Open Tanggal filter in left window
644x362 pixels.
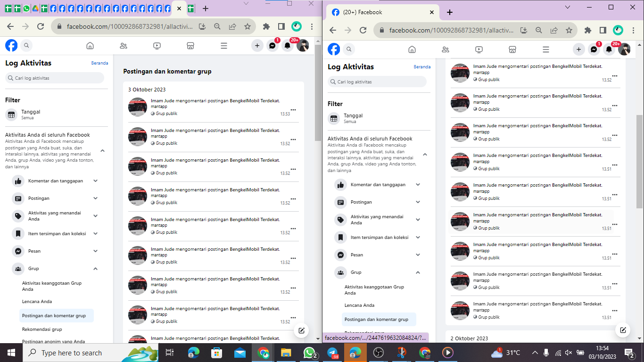(57, 115)
